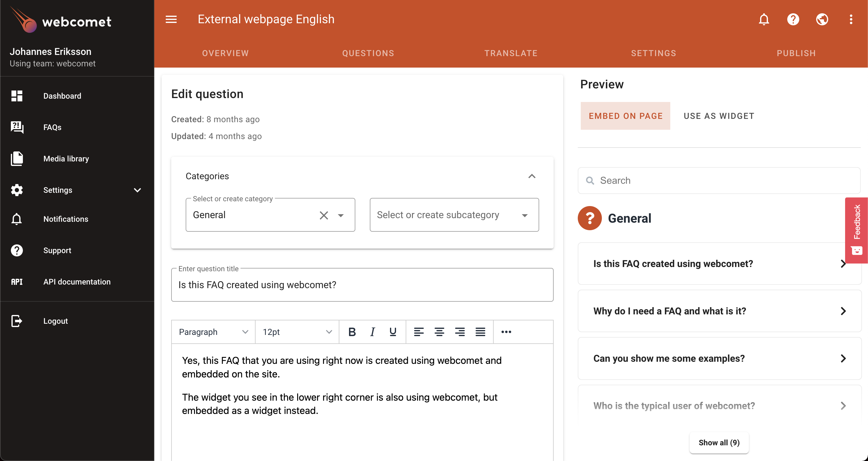Switch to the Settings tab
868x461 pixels.
(x=653, y=53)
